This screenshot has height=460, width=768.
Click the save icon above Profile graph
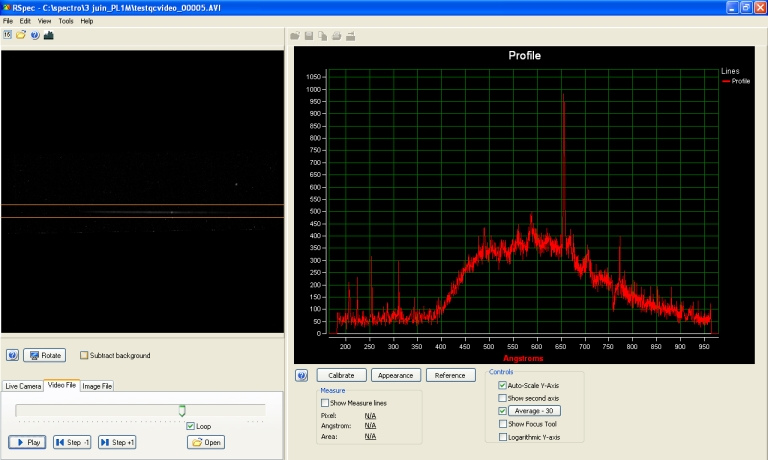[309, 37]
